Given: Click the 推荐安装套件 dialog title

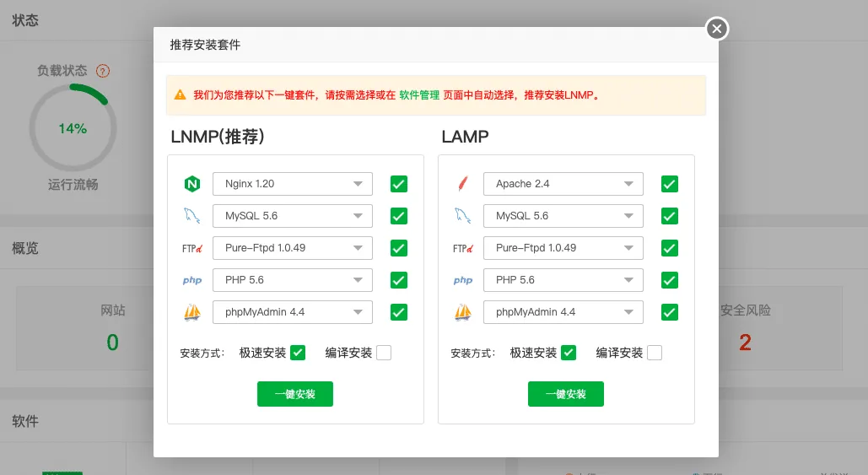Looking at the screenshot, I should [205, 45].
